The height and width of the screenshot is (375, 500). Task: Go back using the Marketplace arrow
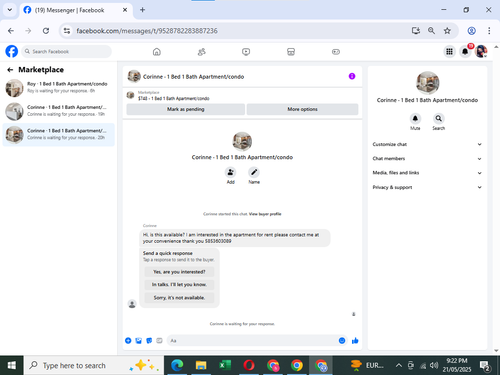coord(10,70)
